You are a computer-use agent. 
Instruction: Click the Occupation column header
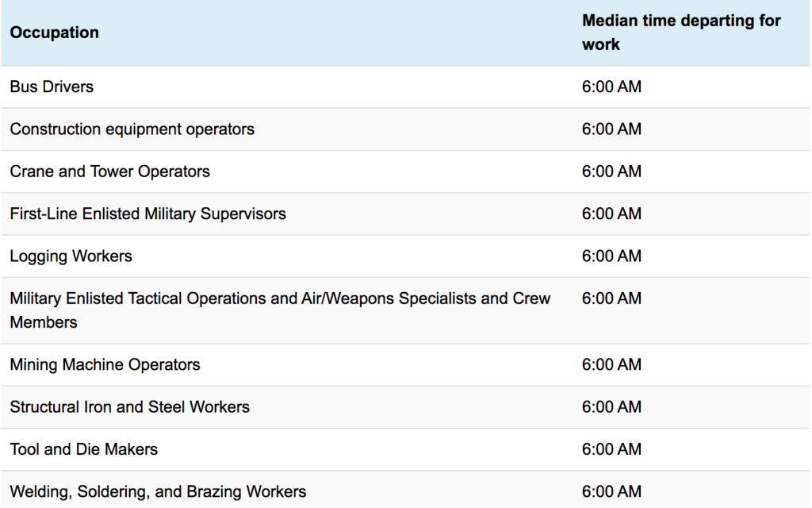point(54,33)
